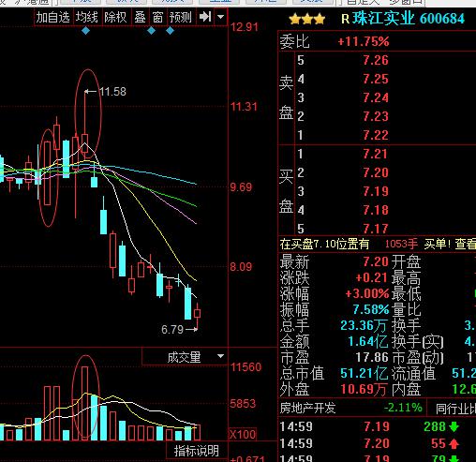The width and height of the screenshot is (476, 462).
Task: Click the green down arrow on 14:59 trade
Action: tap(454, 426)
